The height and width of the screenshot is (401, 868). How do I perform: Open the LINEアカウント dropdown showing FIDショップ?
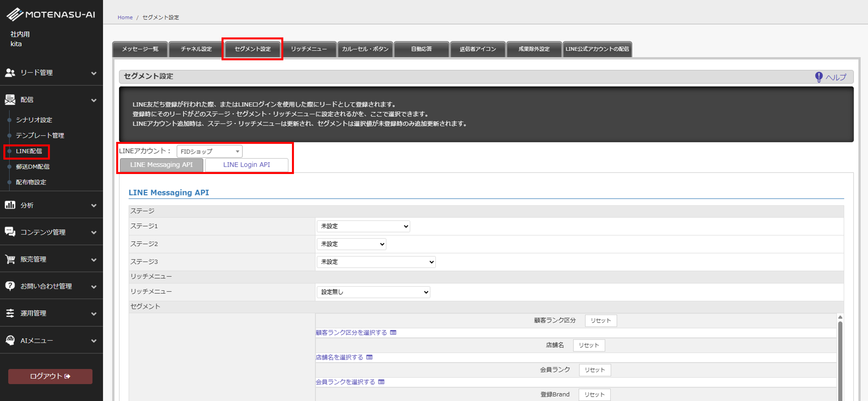(209, 152)
